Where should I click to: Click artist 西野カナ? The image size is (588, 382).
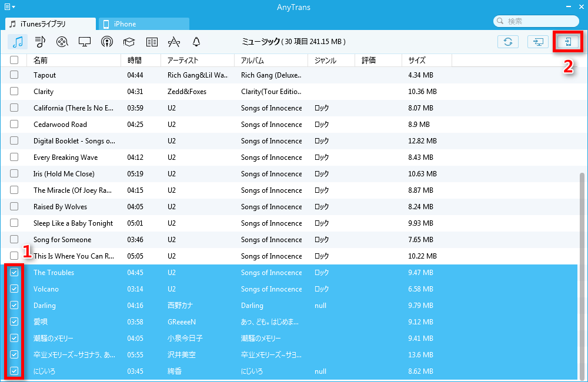tap(180, 305)
